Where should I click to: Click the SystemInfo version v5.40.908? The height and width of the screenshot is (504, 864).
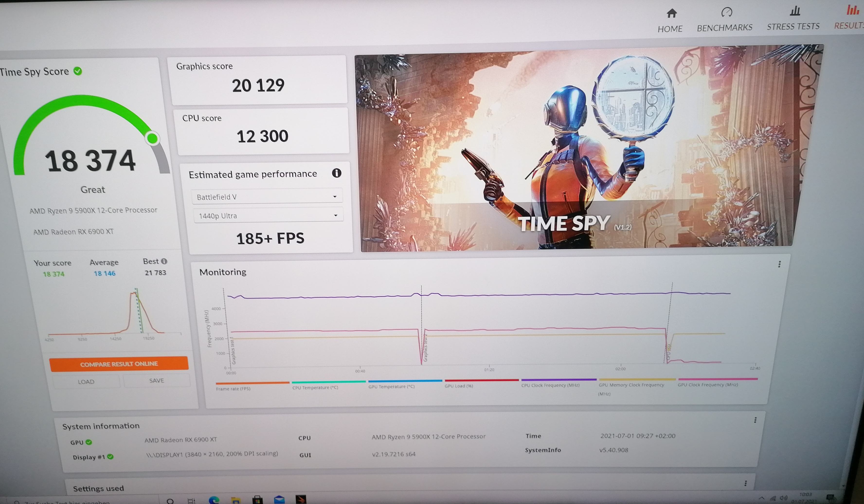click(614, 450)
